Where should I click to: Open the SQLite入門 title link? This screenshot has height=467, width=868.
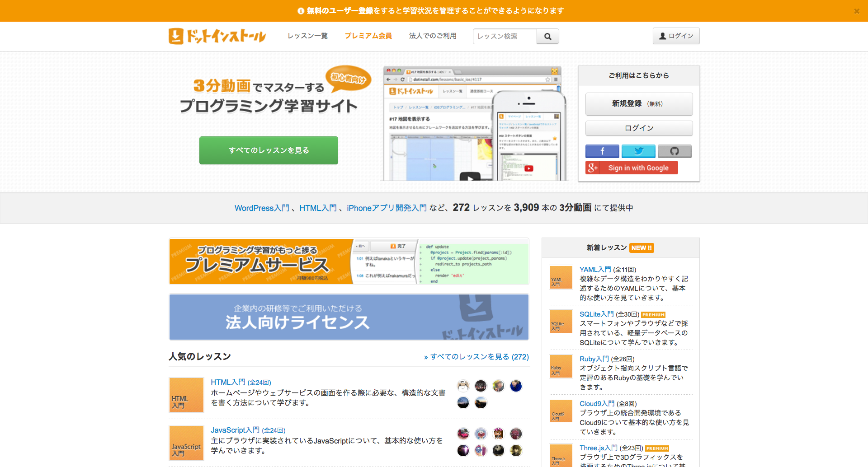(x=597, y=314)
